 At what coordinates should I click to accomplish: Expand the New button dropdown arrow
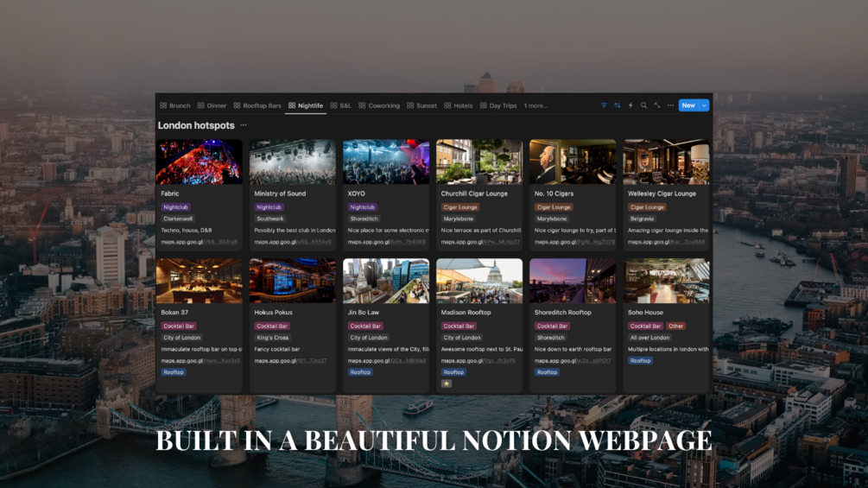pos(704,105)
